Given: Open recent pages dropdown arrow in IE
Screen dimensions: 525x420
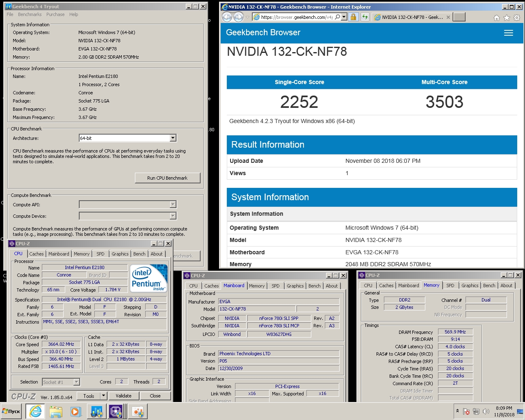Looking at the screenshot, I should [x=247, y=17].
